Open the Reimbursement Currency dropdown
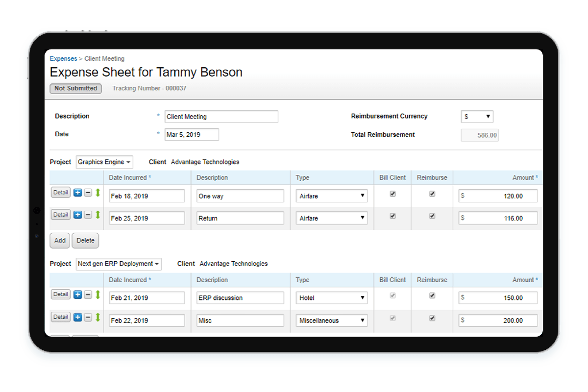588x392 pixels. point(477,116)
